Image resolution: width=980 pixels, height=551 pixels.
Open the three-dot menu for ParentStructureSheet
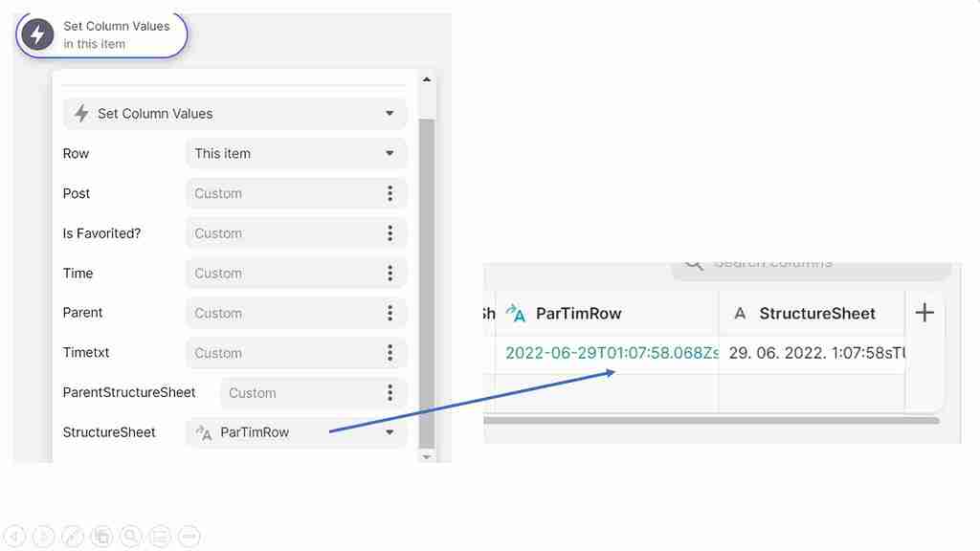(x=390, y=393)
